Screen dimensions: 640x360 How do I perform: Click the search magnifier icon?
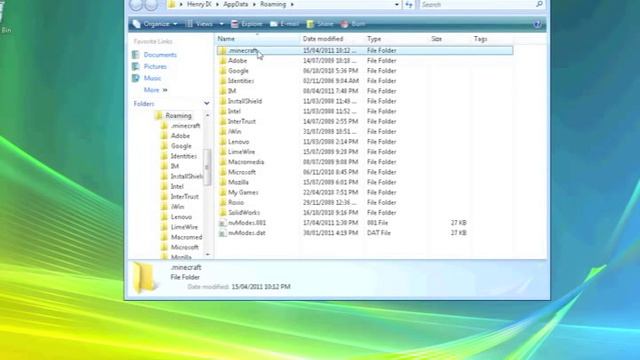point(539,4)
